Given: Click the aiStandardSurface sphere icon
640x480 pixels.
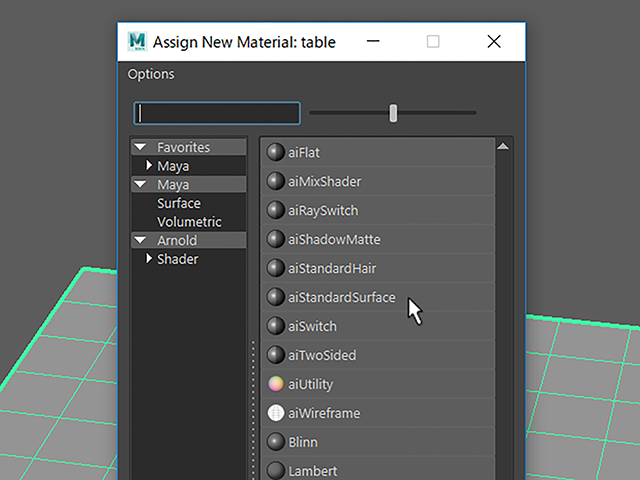Looking at the screenshot, I should coord(276,297).
